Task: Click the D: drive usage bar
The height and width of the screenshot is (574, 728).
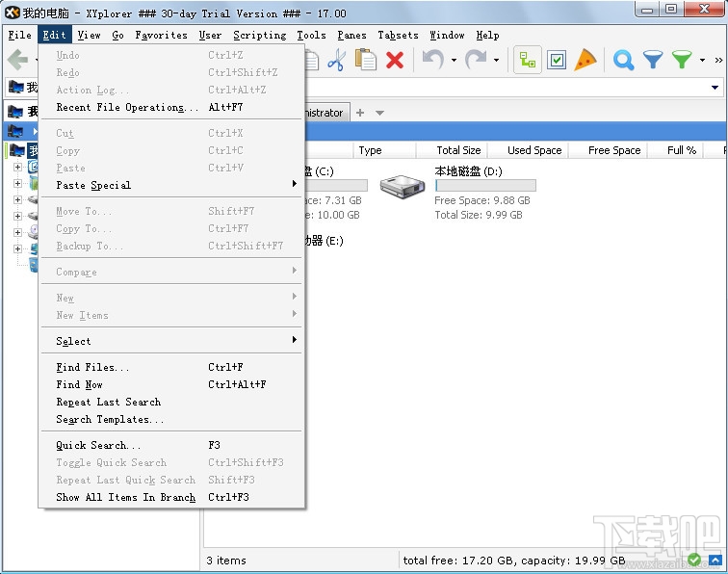Action: tap(485, 186)
